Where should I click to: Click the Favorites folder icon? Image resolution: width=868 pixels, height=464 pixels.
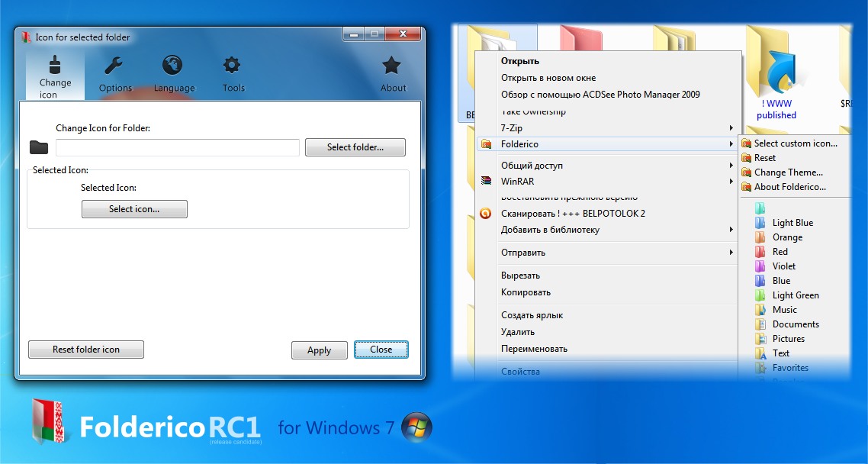click(x=760, y=367)
